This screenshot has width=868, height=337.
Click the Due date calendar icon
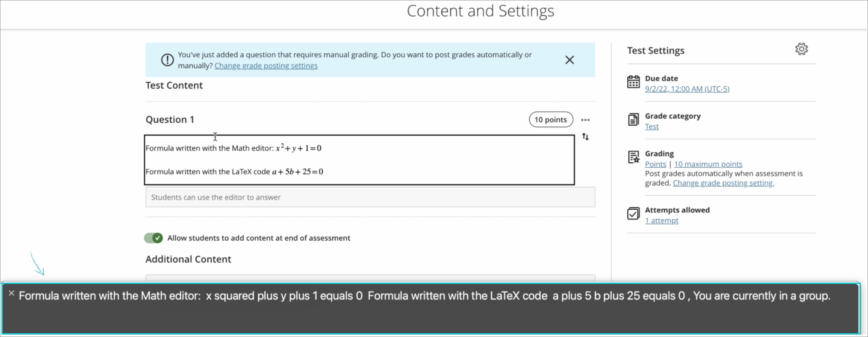(x=633, y=82)
